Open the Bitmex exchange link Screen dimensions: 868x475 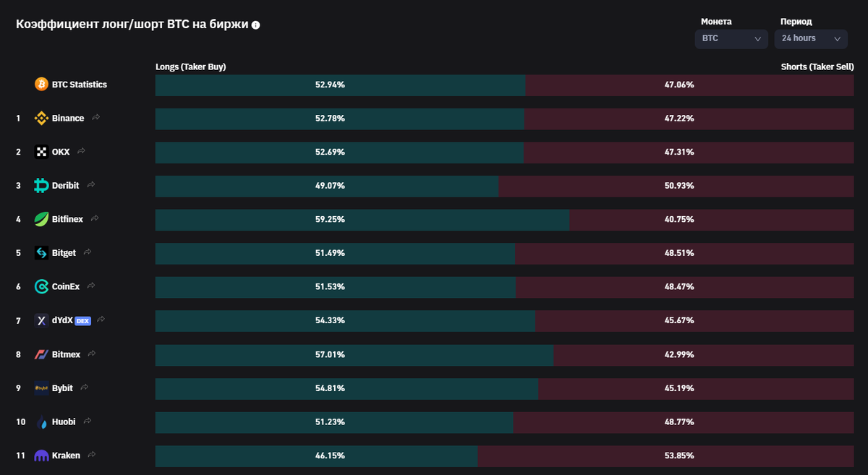click(x=66, y=354)
